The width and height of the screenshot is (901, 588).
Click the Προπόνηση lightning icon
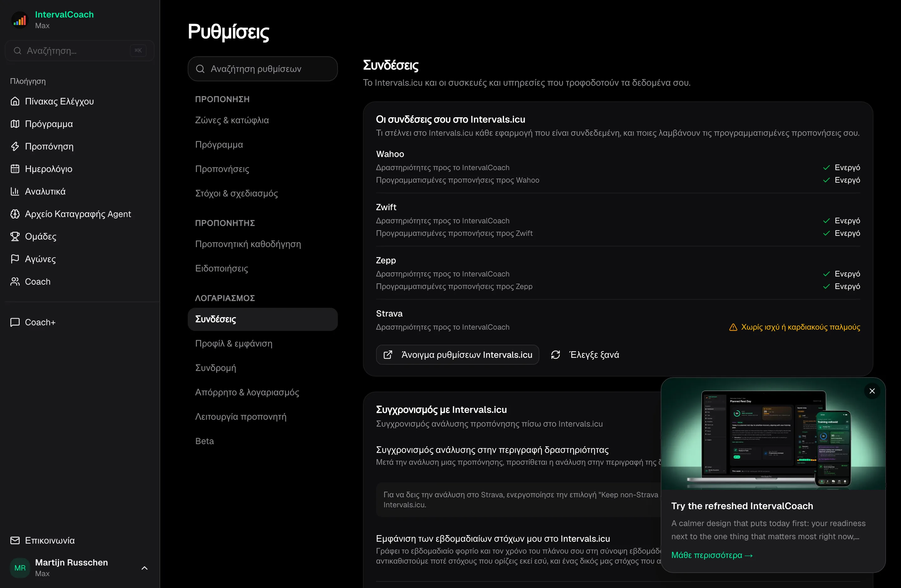(x=15, y=146)
